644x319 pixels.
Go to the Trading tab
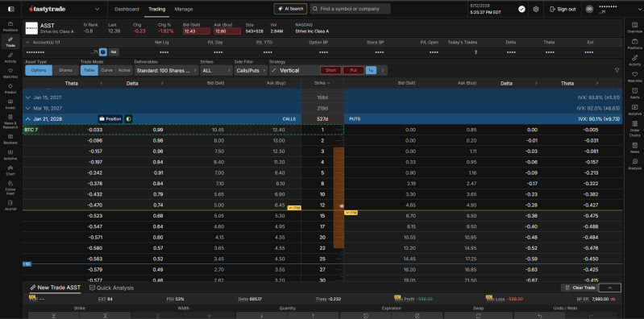tap(156, 9)
